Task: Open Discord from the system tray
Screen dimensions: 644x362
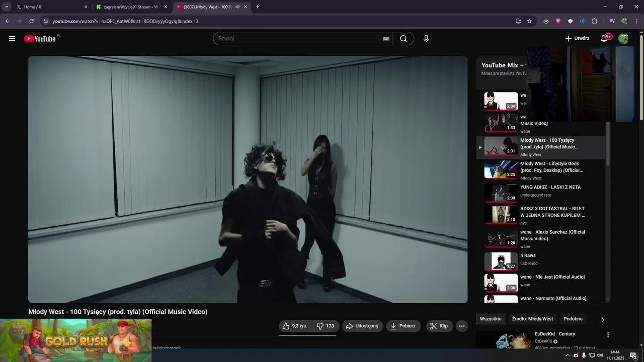Action: [576, 355]
